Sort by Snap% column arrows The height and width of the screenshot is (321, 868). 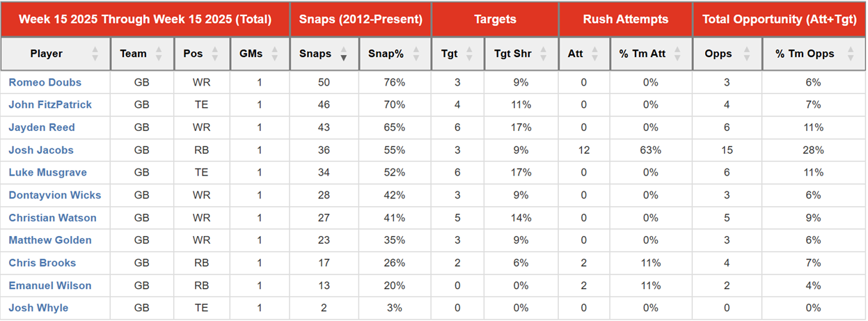click(416, 54)
